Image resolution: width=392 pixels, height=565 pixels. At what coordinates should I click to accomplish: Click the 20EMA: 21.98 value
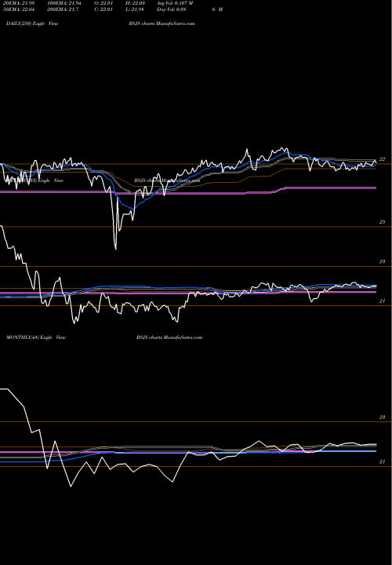point(17,3)
